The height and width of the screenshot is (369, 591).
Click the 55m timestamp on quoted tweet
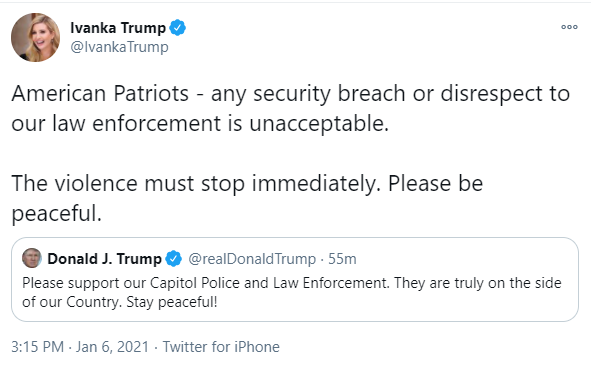pos(342,259)
